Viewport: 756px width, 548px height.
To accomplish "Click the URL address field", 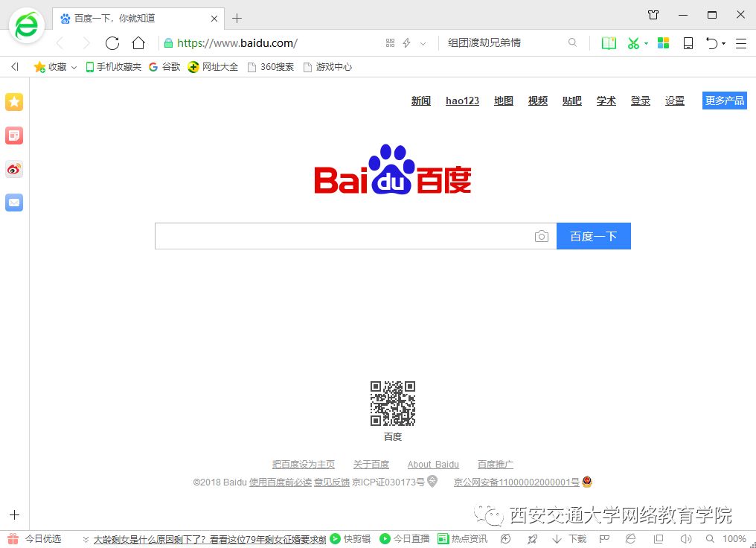I will [270, 43].
